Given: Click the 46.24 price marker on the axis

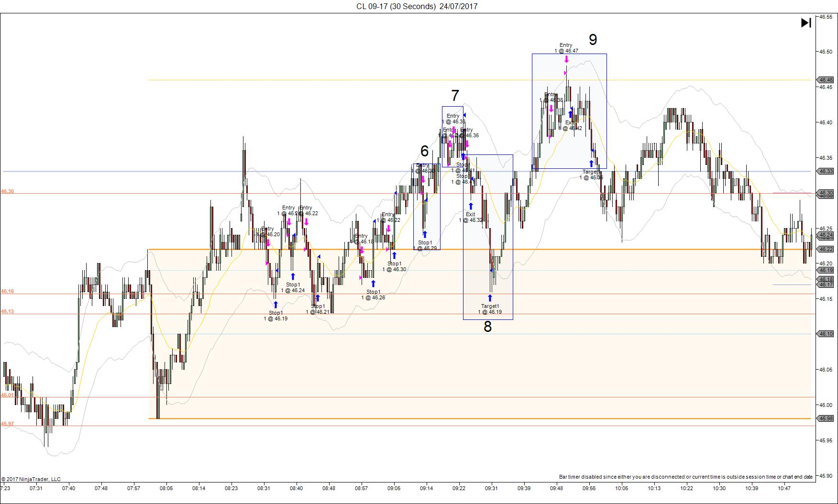Looking at the screenshot, I should click(x=826, y=235).
